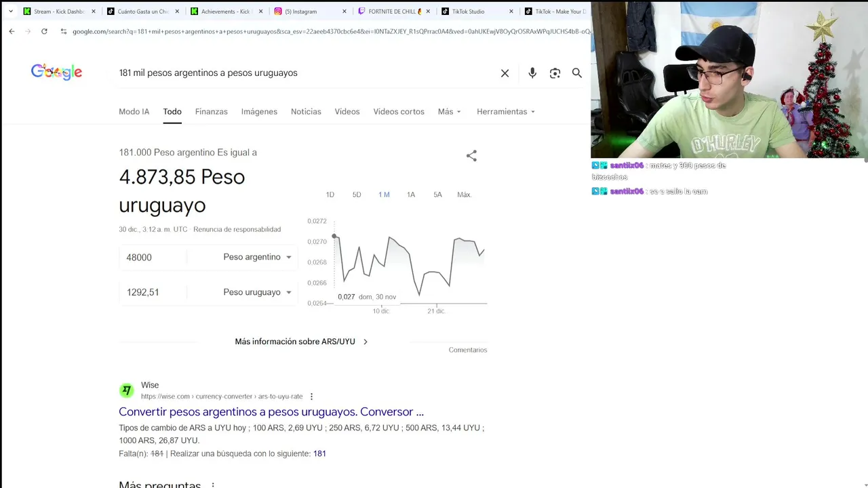The height and width of the screenshot is (488, 868).
Task: Switch to the Finanzas search tab
Action: (211, 111)
